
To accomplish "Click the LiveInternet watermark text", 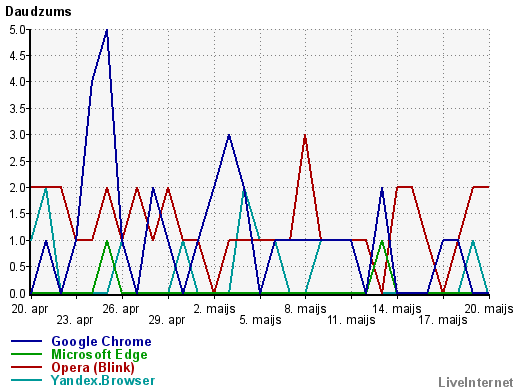I will [x=476, y=382].
